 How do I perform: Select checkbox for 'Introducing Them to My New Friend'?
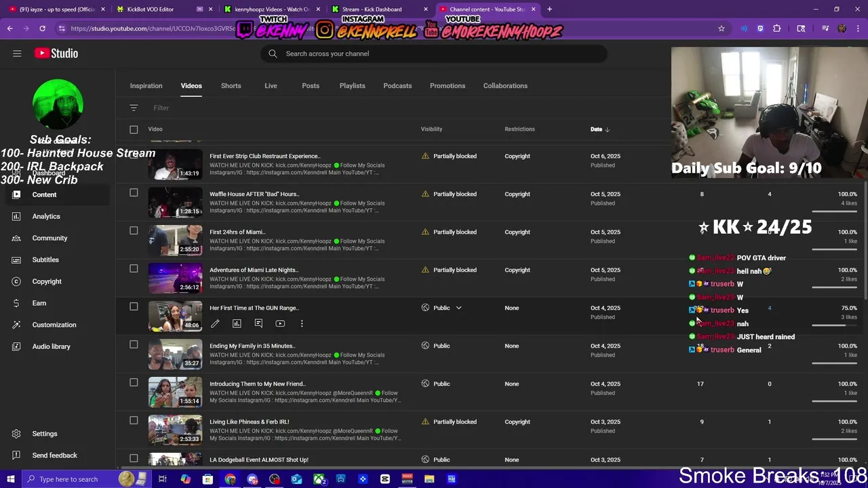[134, 383]
